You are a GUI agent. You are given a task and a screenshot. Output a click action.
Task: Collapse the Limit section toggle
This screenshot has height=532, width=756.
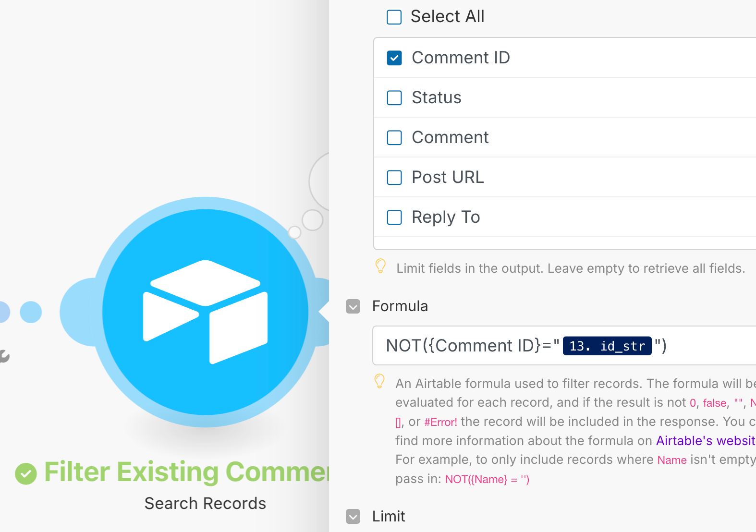(353, 517)
